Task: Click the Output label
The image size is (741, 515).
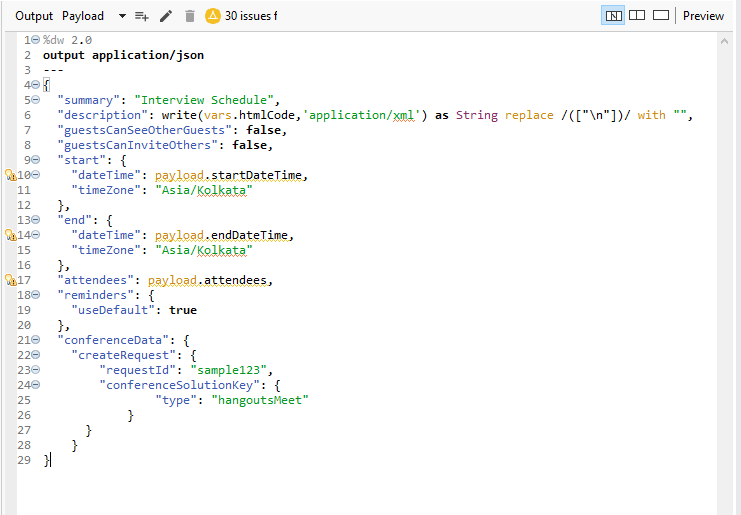Action: (34, 16)
